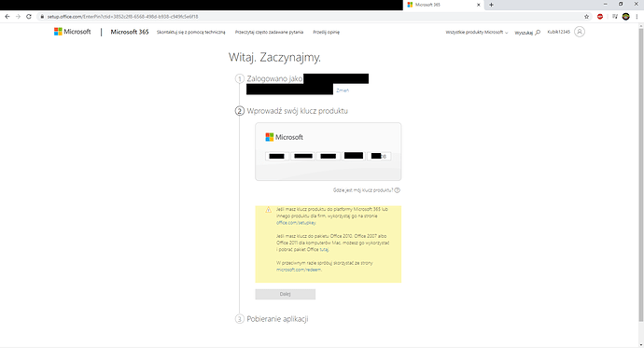644x348 pixels.
Task: Follow the microsoft.com/redeem link
Action: [x=299, y=270]
